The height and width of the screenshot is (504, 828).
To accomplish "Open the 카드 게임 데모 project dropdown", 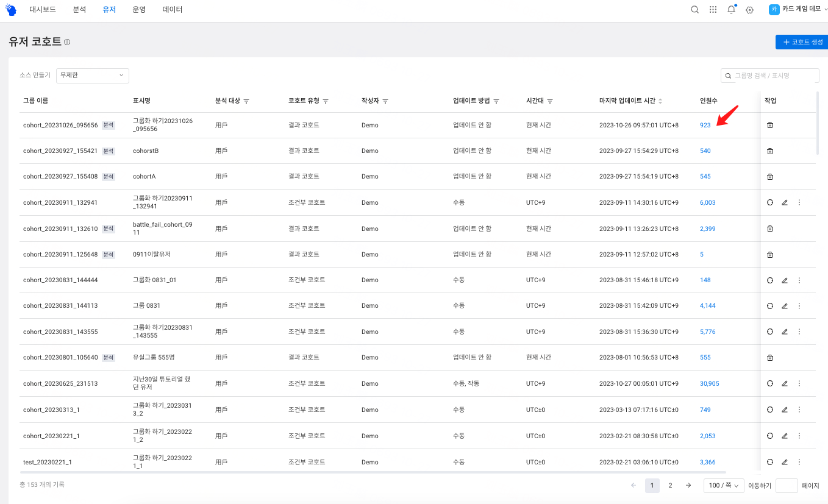I will tap(798, 9).
